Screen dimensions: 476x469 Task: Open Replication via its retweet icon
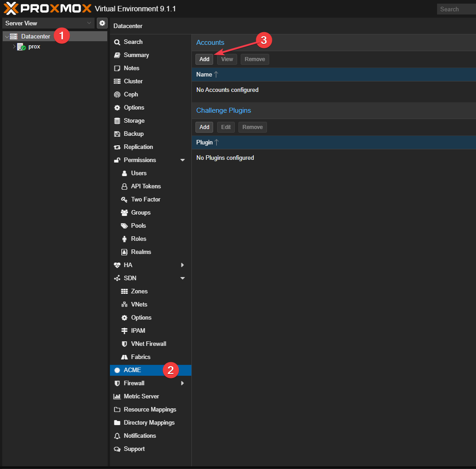117,147
